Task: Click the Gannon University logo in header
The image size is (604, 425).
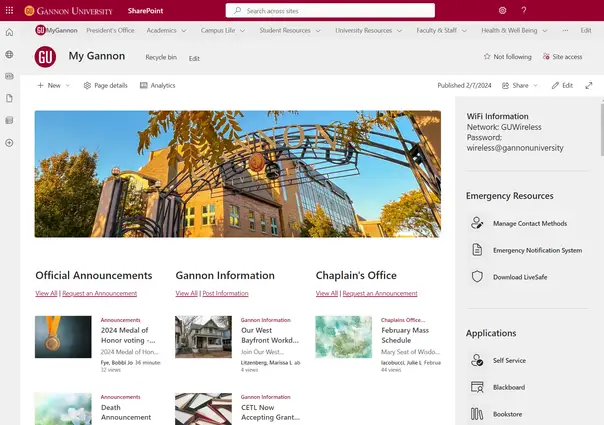Action: (x=68, y=11)
